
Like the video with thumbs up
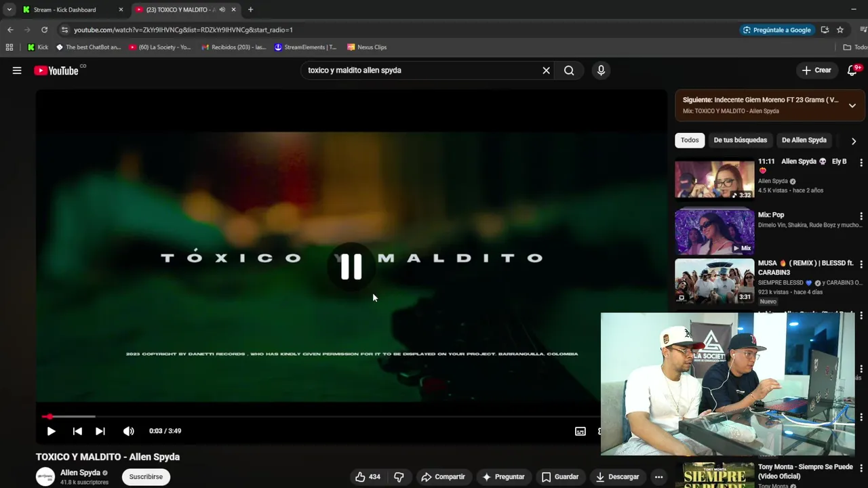tap(367, 477)
